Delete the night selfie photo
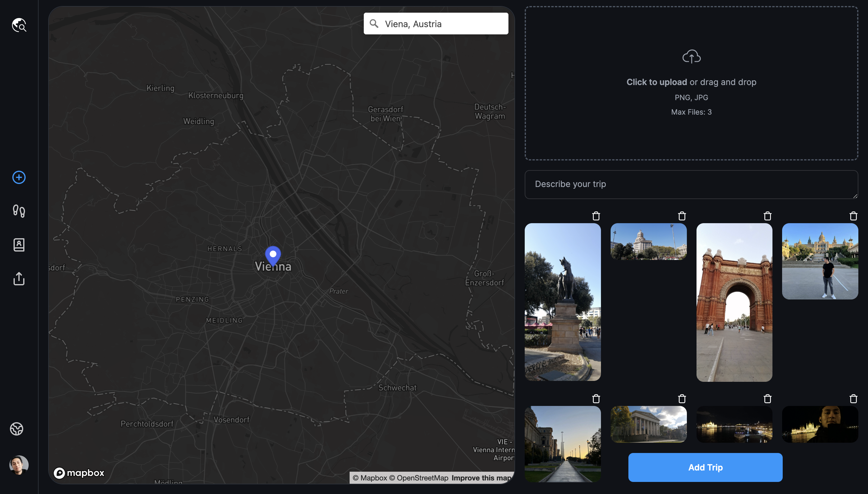This screenshot has width=868, height=494. pos(854,399)
